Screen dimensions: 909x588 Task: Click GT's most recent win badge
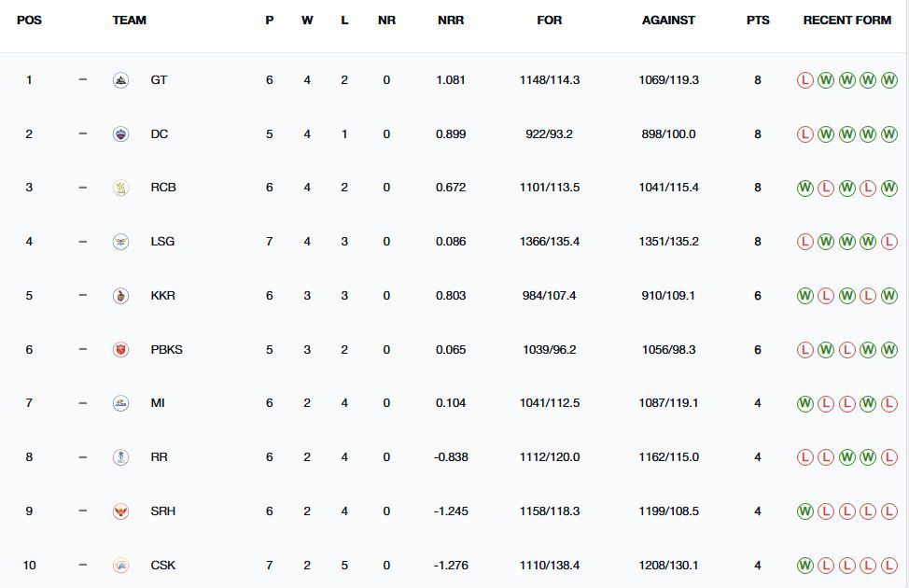click(888, 80)
